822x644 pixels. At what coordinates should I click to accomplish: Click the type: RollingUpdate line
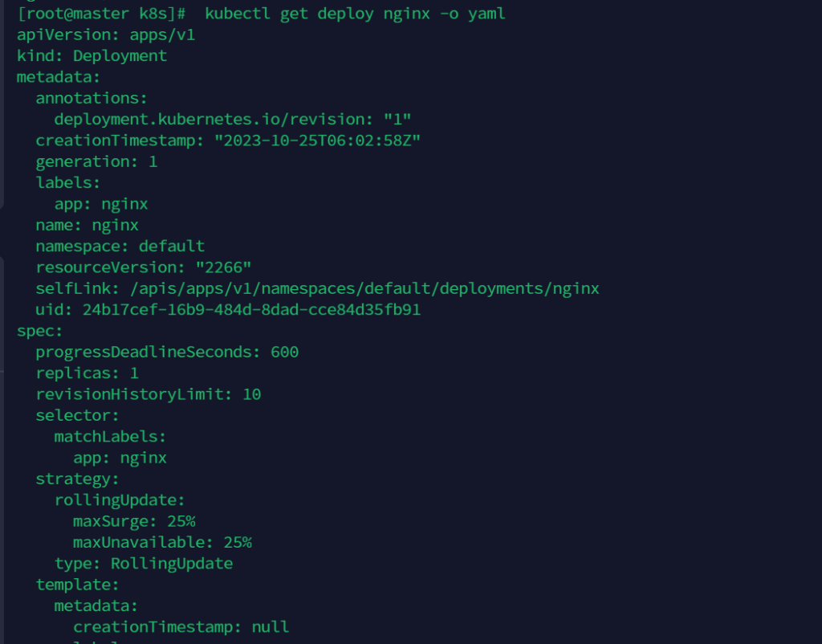[144, 563]
